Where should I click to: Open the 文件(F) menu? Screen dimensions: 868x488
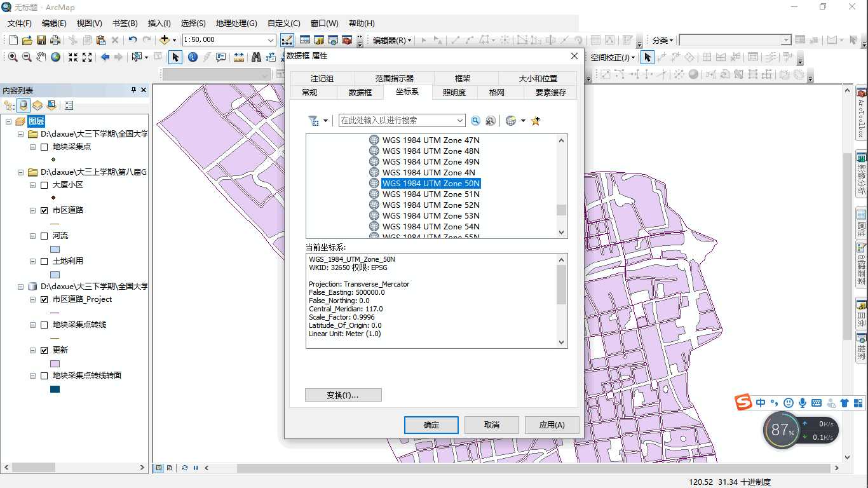20,23
